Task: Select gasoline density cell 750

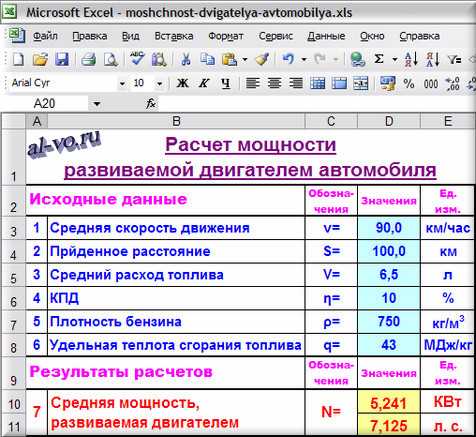Action: point(389,322)
